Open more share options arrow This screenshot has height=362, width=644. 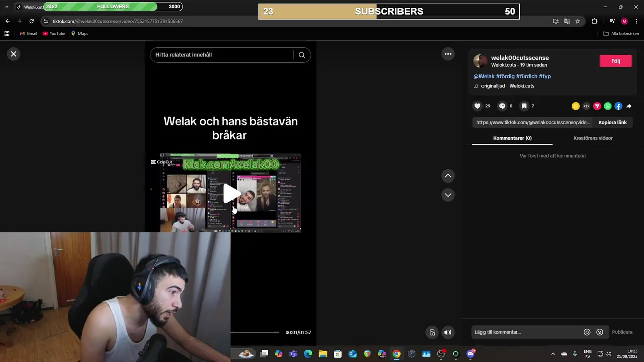[629, 106]
